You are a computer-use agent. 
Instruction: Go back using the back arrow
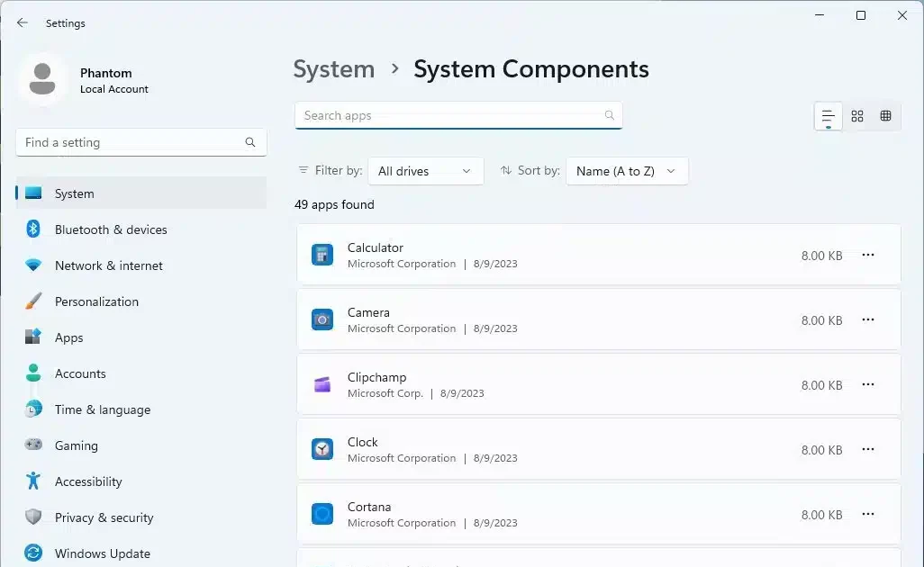[x=23, y=23]
